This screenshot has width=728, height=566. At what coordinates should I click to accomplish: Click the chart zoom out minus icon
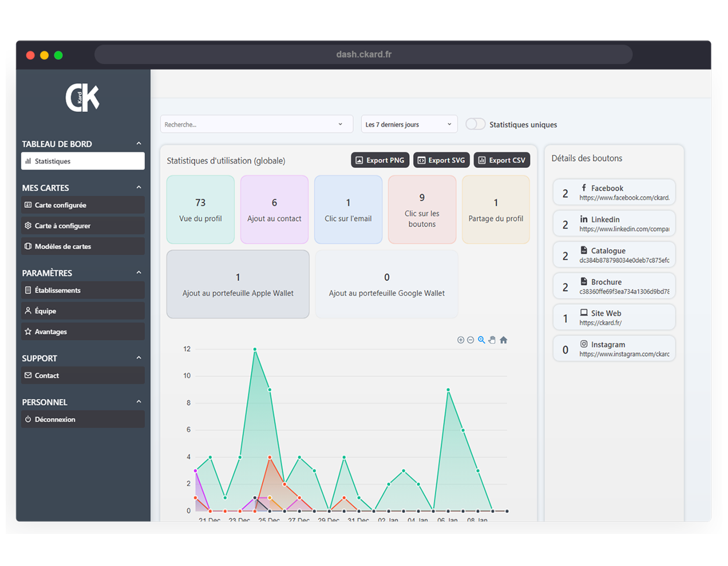click(x=471, y=340)
